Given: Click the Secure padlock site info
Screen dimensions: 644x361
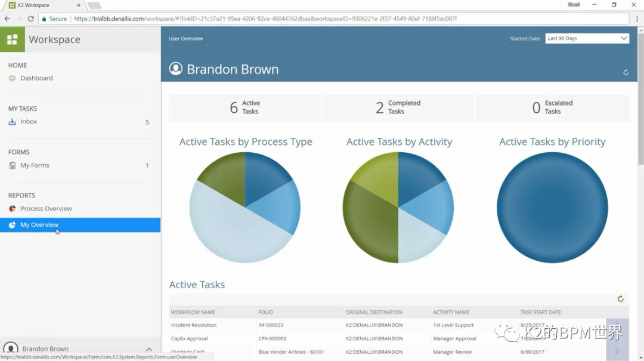Looking at the screenshot, I should [54, 18].
